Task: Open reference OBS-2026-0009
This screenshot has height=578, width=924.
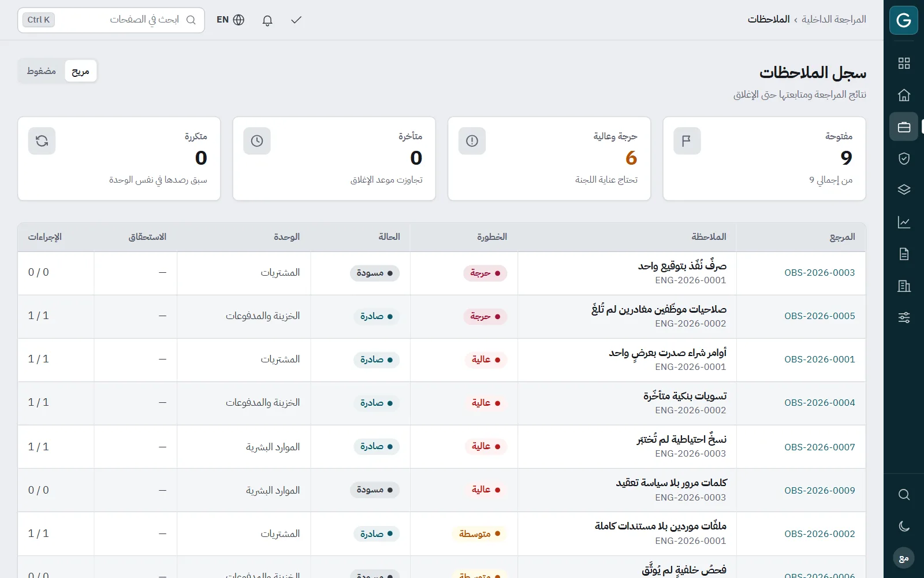Action: pos(819,490)
